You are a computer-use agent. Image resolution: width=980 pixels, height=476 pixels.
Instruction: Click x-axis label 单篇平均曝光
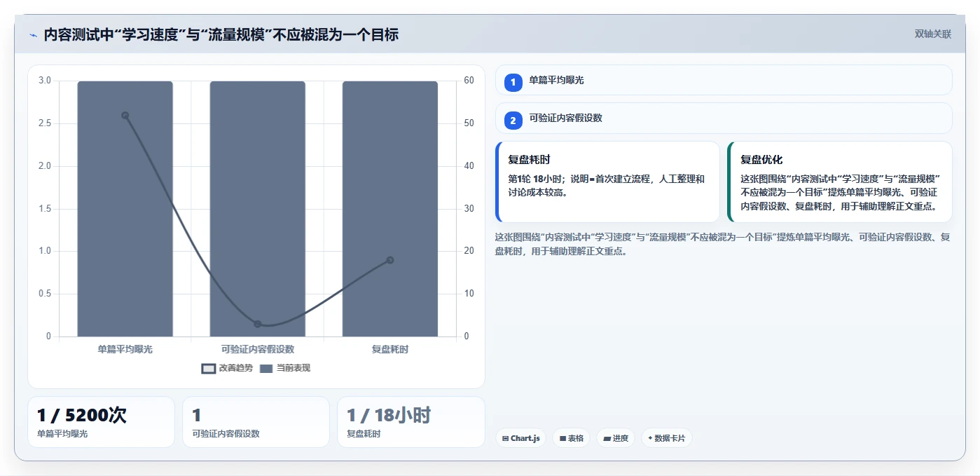[x=125, y=349]
